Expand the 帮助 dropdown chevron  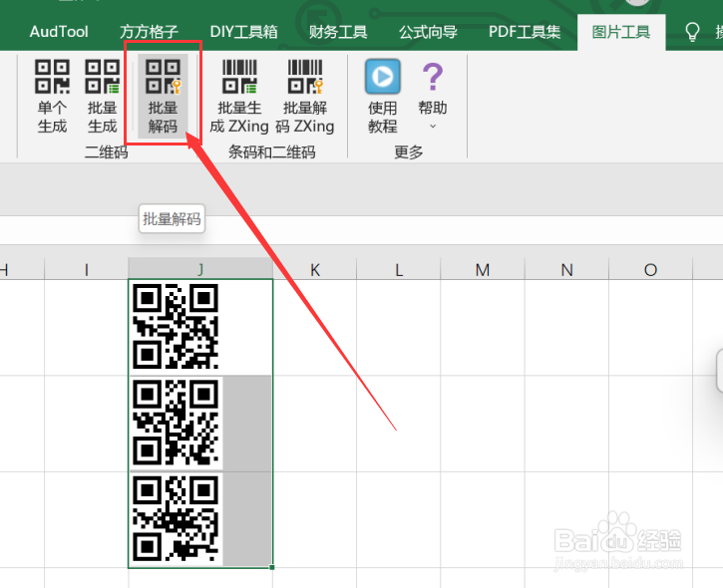433,126
